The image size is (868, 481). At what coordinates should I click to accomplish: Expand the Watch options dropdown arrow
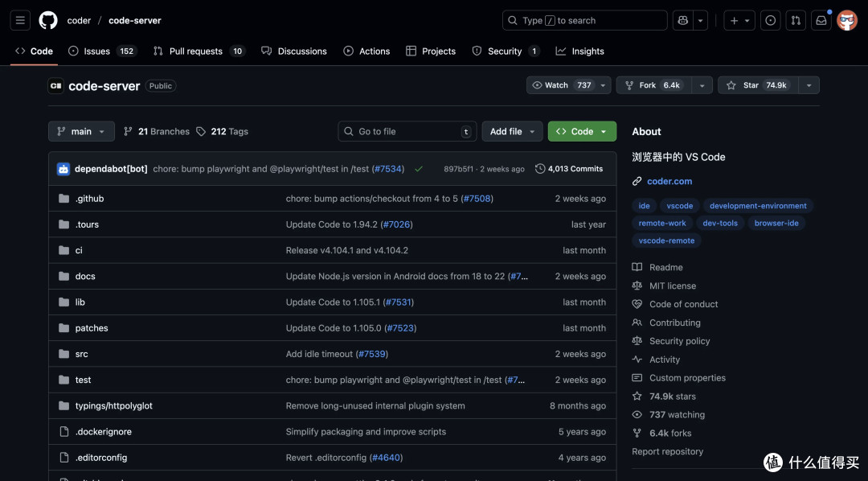[x=603, y=85]
